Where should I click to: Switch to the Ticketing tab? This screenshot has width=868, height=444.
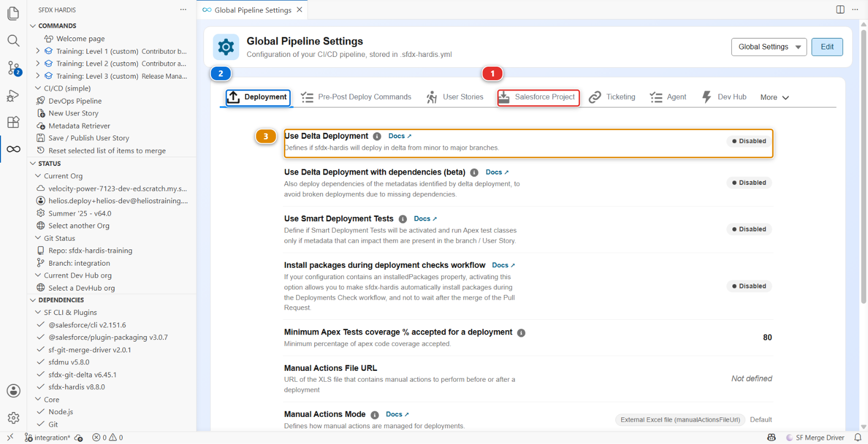click(x=612, y=97)
